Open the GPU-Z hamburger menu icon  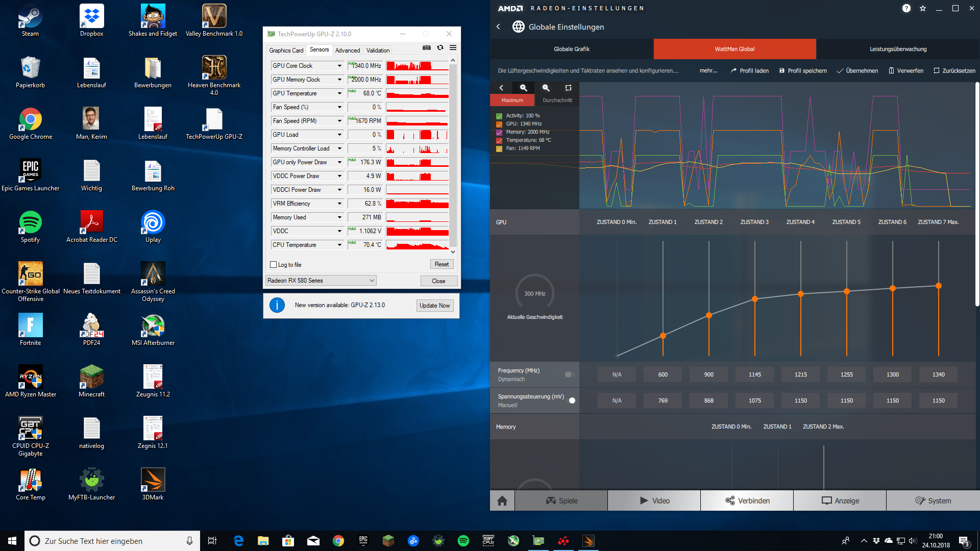(453, 48)
